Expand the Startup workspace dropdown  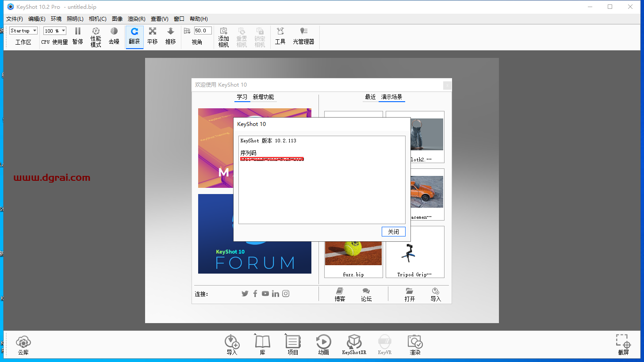tap(23, 30)
